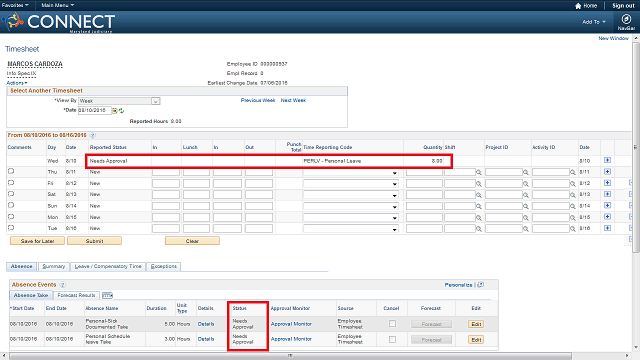Viewport: 640px width, 360px height.
Task: Open comment bubble for Thu 8/11
Action: (x=11, y=171)
